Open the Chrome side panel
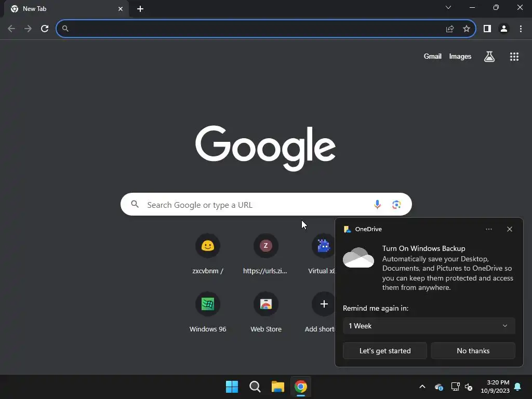This screenshot has width=532, height=399. 487,29
